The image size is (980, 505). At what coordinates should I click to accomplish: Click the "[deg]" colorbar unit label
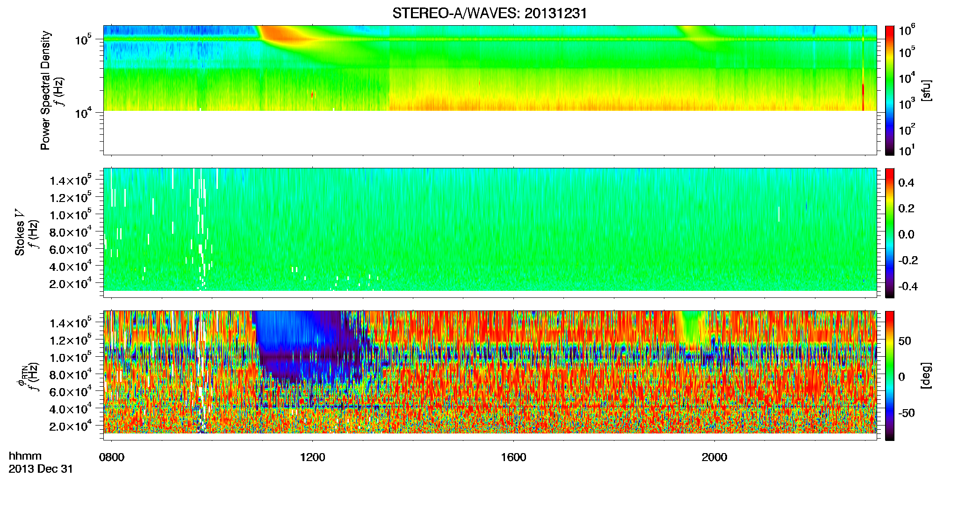(926, 375)
